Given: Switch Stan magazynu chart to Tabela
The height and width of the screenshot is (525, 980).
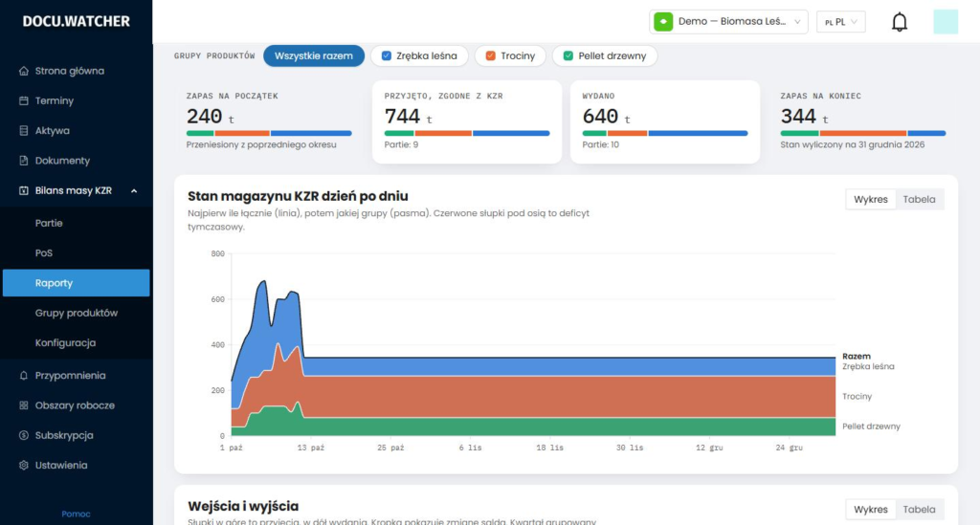Looking at the screenshot, I should coord(919,199).
